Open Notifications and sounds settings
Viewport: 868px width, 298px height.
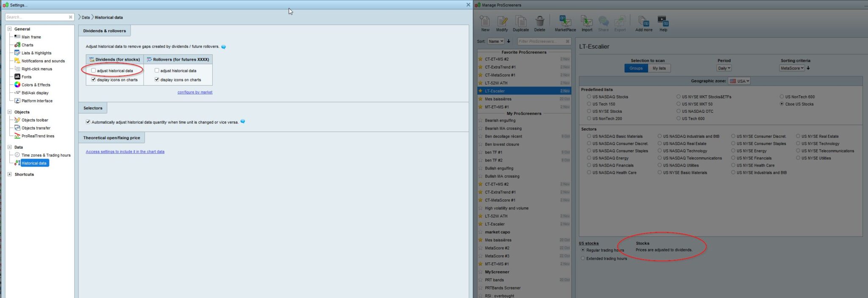click(43, 61)
